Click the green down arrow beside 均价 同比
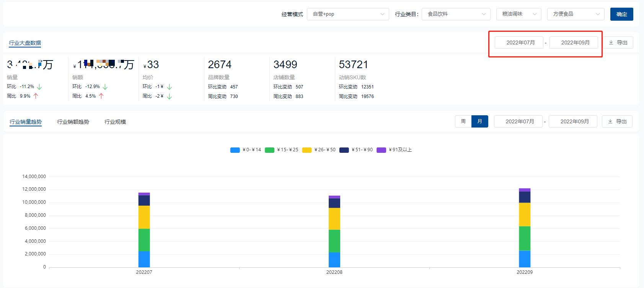 170,97
